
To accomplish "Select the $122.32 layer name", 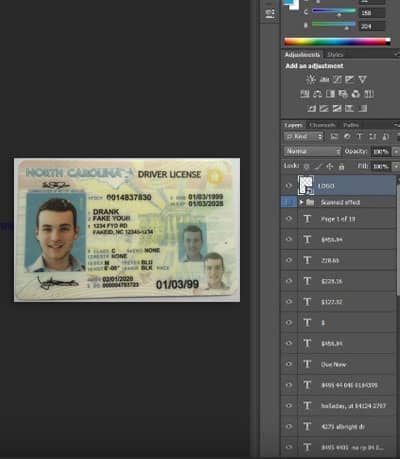I will [332, 302].
